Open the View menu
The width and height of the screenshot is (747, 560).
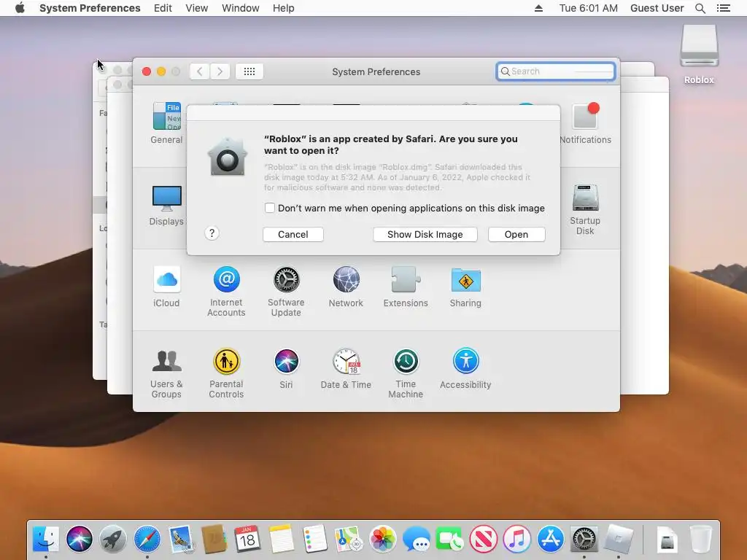point(196,8)
